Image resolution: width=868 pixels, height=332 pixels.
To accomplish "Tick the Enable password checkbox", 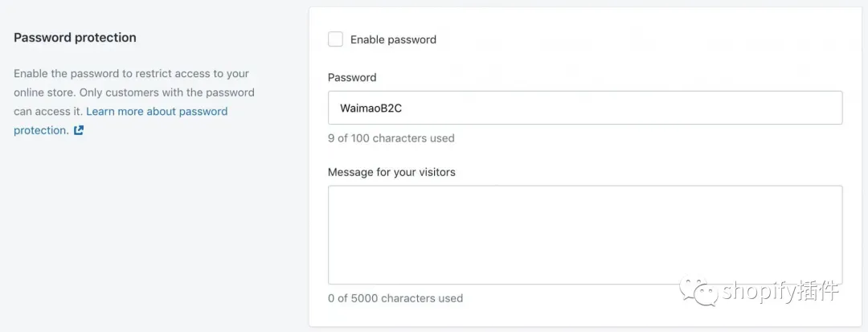I will tap(335, 39).
